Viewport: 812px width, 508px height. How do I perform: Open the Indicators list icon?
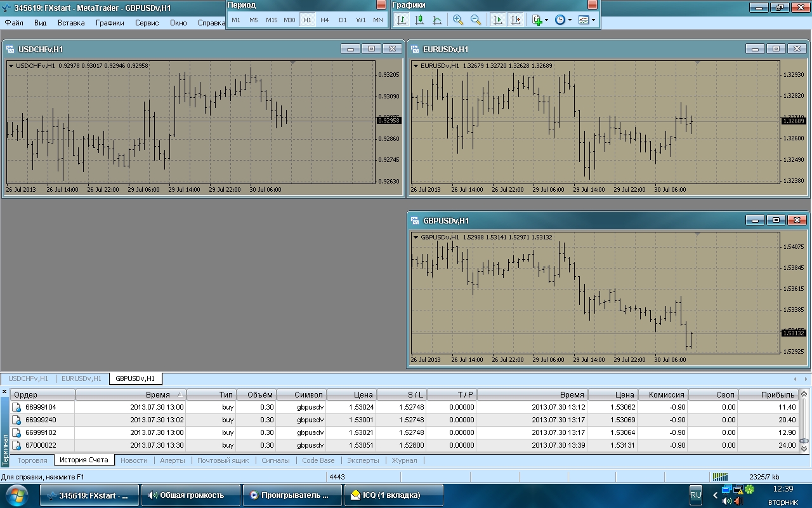[537, 20]
